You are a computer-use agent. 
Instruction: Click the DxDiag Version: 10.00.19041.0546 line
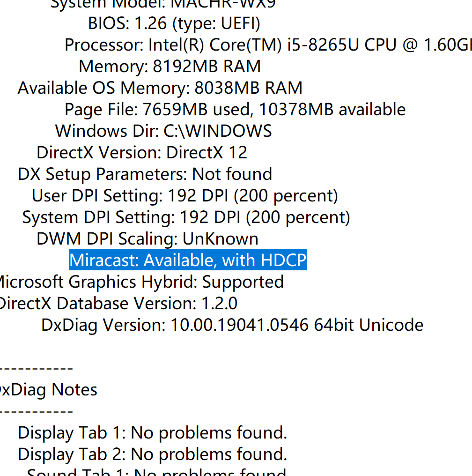click(232, 325)
